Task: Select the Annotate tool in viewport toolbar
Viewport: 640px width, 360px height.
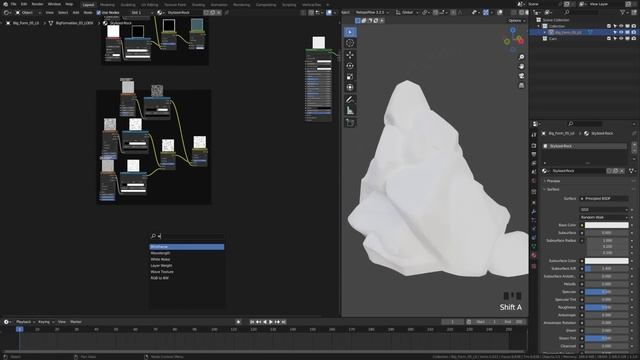Action: tap(350, 100)
